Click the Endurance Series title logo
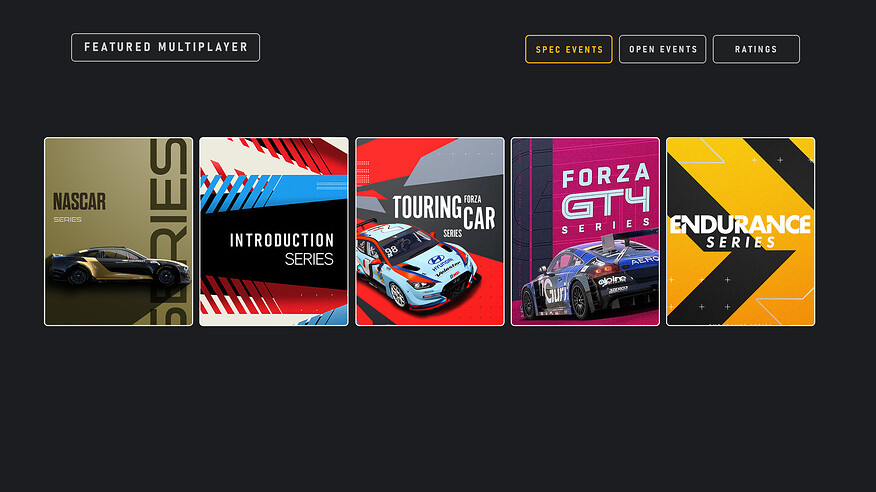 pos(740,231)
